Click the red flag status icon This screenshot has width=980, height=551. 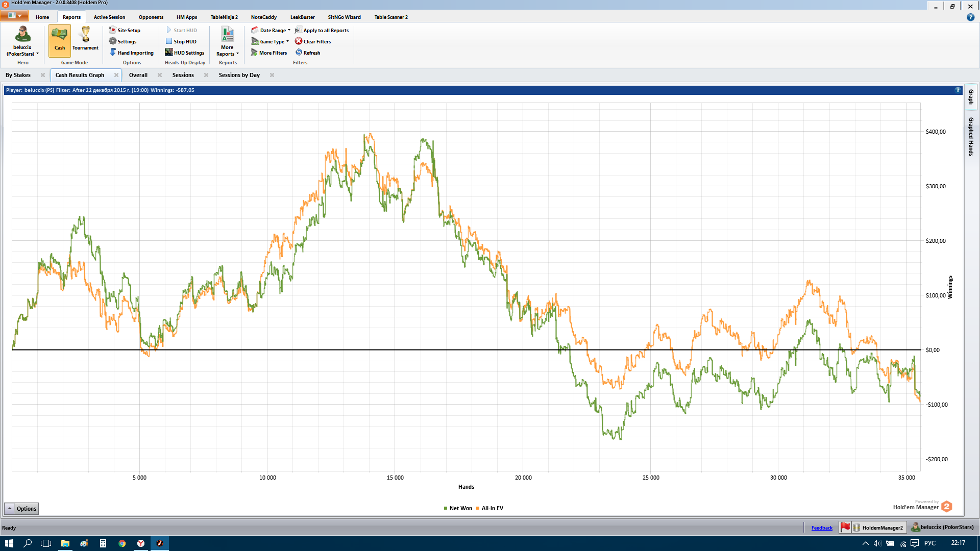pos(845,528)
